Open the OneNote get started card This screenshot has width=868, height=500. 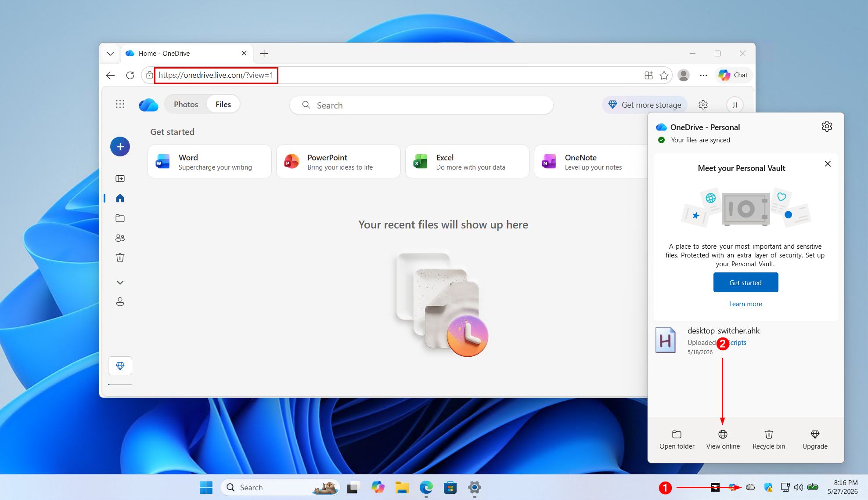click(591, 162)
